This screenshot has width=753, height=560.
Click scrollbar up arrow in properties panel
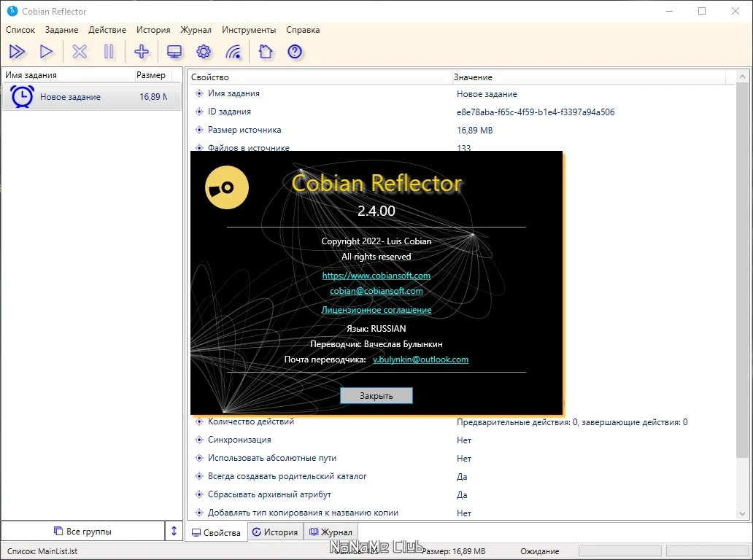click(742, 77)
